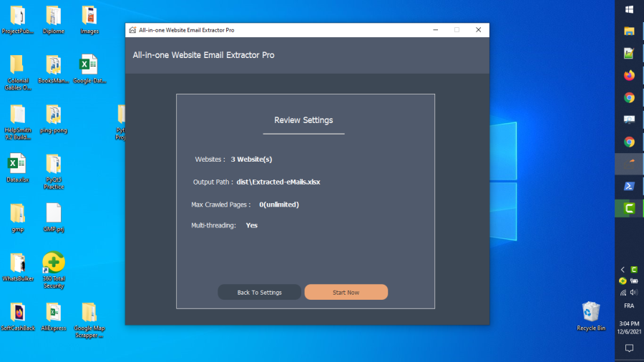The width and height of the screenshot is (644, 362).
Task: Open the Colonial Gables folder
Action: [x=18, y=72]
